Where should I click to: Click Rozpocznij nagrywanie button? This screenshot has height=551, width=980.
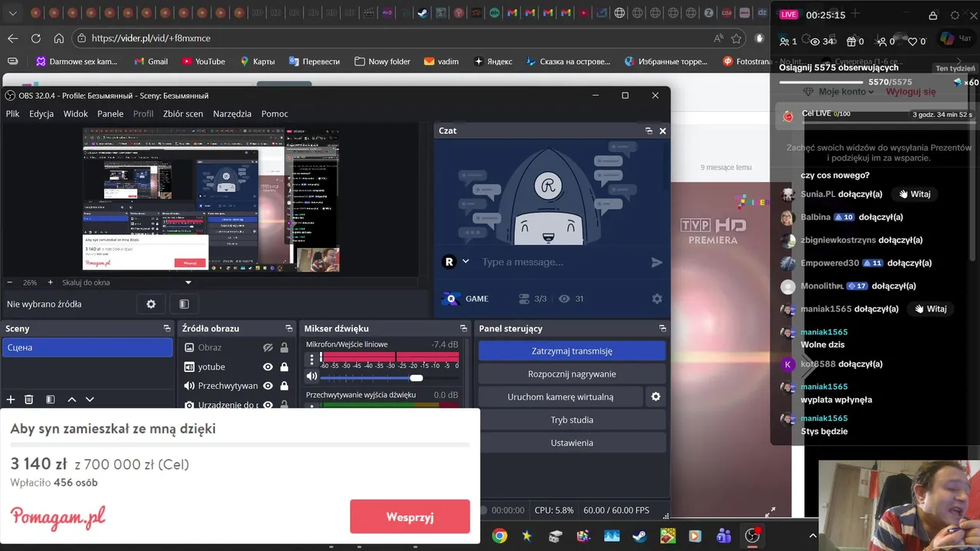point(572,374)
